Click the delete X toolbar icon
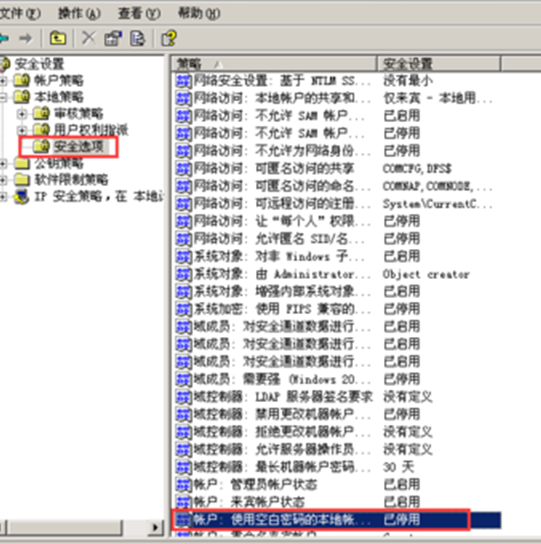Screen dimensions: 541x544 tap(89, 38)
